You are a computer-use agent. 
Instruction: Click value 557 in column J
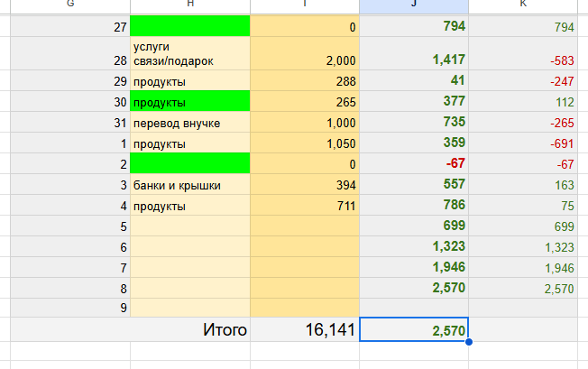[414, 184]
